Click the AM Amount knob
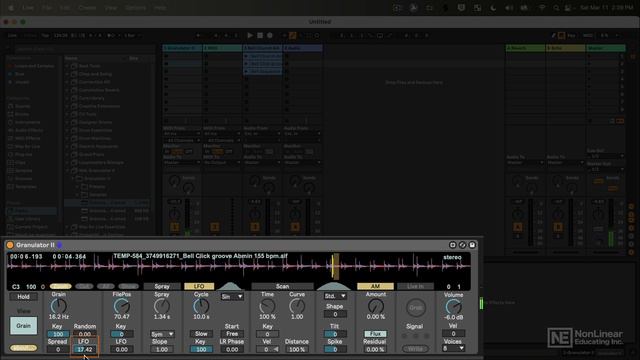 point(376,306)
